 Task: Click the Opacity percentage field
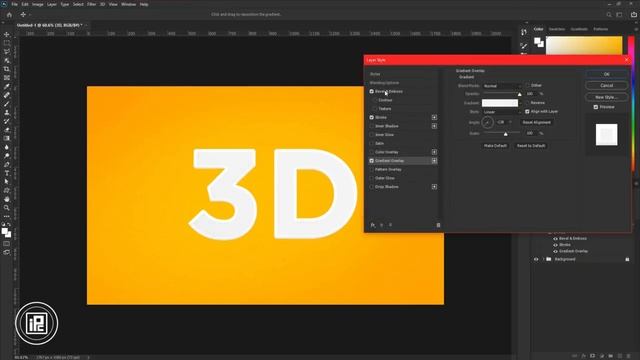(x=530, y=94)
